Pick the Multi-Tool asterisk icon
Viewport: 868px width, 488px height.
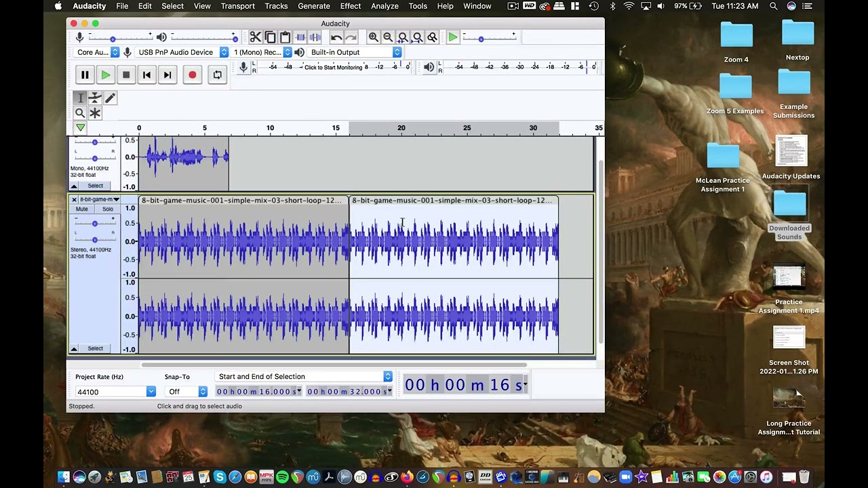pyautogui.click(x=95, y=113)
